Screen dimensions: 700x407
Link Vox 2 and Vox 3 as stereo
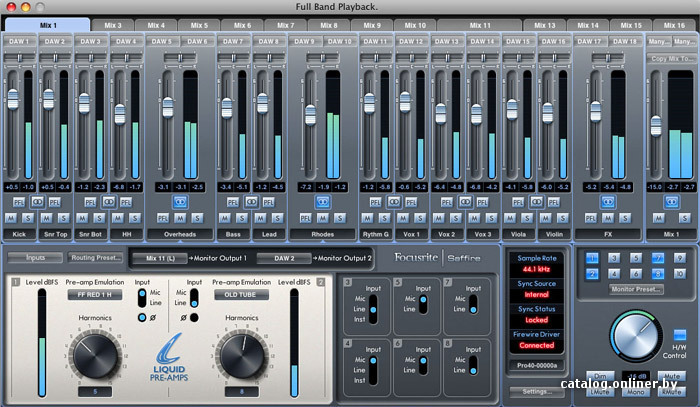[x=465, y=202]
